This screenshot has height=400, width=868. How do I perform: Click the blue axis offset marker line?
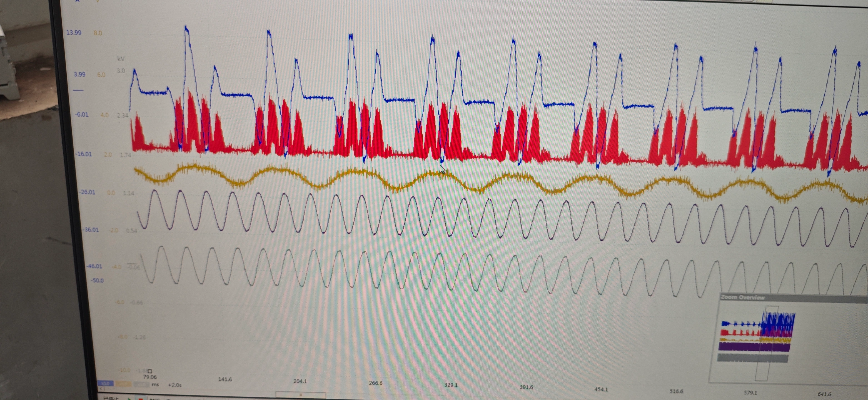pos(78,90)
